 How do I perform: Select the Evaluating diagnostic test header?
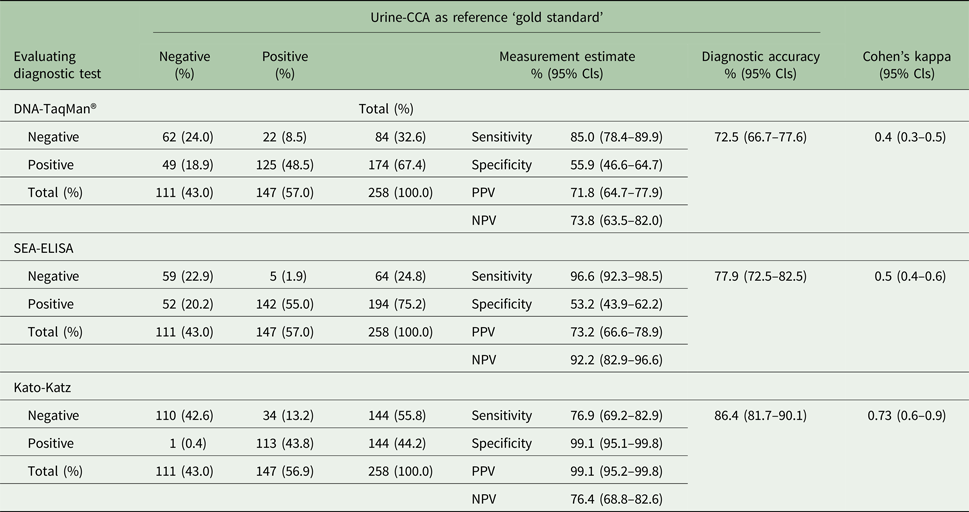58,65
